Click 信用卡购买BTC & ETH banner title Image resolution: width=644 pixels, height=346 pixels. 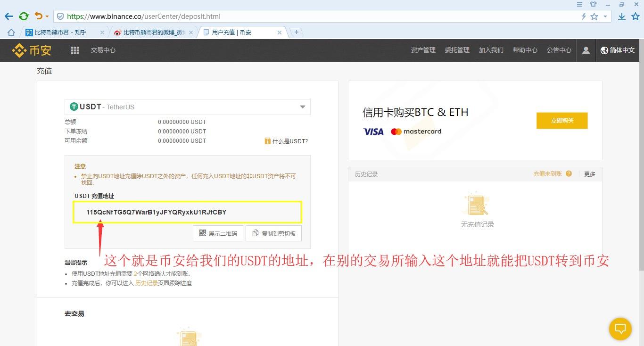click(x=415, y=112)
